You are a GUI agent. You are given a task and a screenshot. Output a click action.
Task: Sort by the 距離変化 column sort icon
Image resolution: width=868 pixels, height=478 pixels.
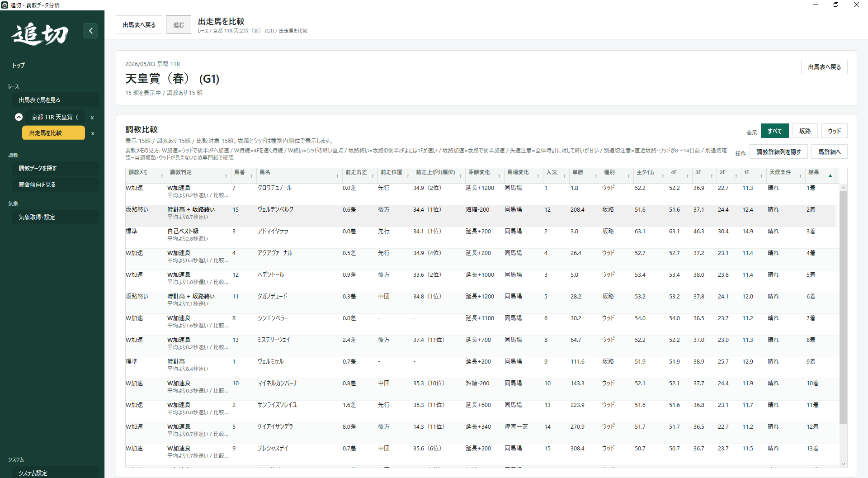pos(499,176)
